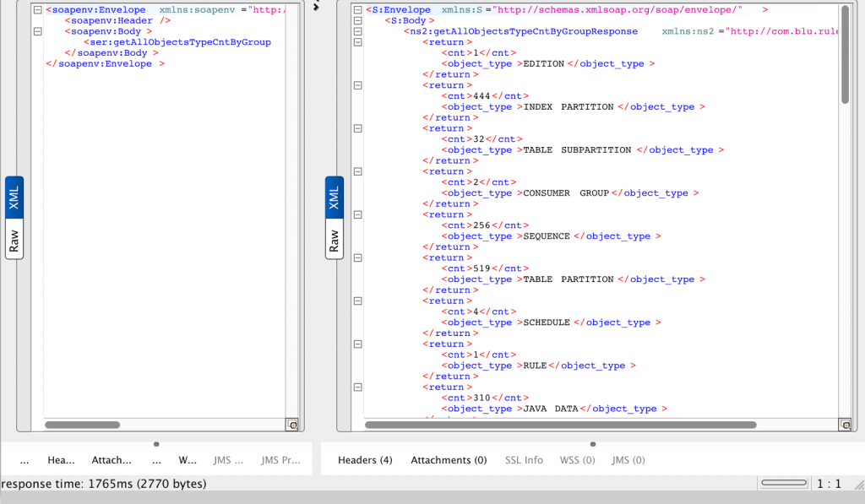
Task: Click the response editor vertical scrollbar
Action: coord(845,54)
